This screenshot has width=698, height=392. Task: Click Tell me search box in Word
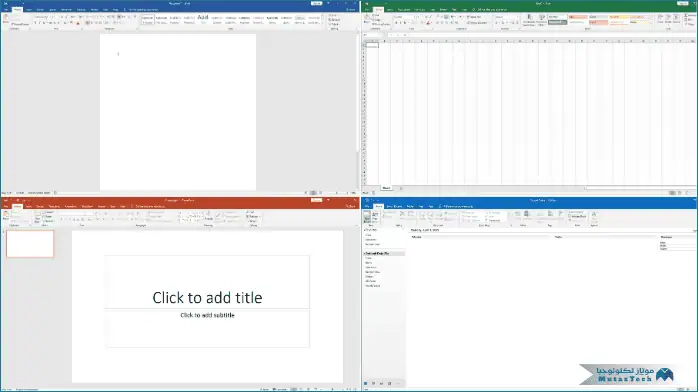143,9
